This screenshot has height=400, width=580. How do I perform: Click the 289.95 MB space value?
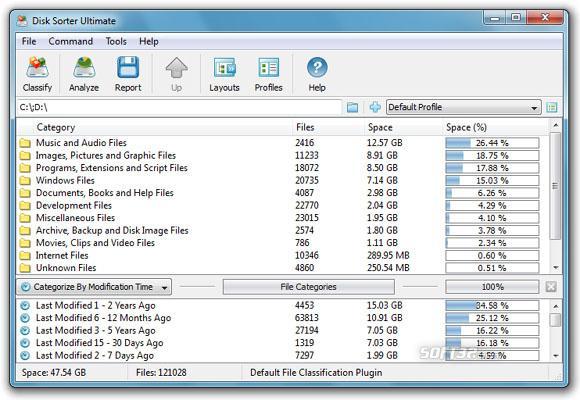click(x=388, y=255)
